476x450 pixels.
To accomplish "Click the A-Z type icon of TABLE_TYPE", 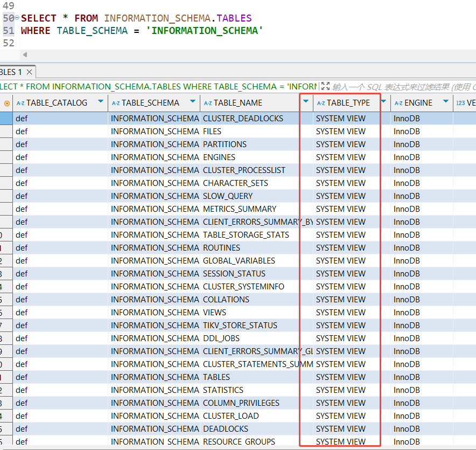I will 321,103.
